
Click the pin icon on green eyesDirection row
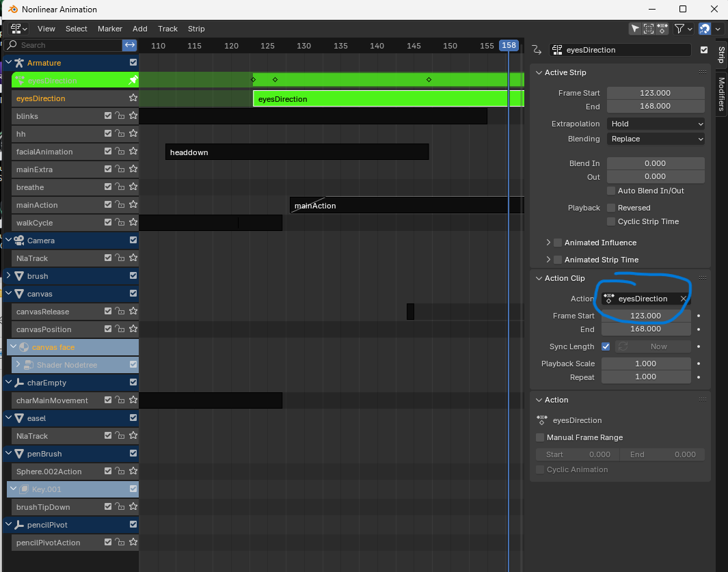coord(133,81)
